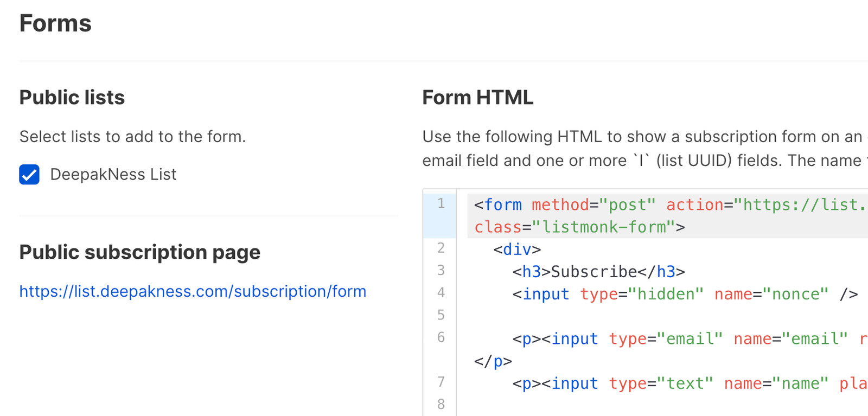Image resolution: width=868 pixels, height=416 pixels.
Task: Click the type="text" attribute on line 7
Action: 661,383
